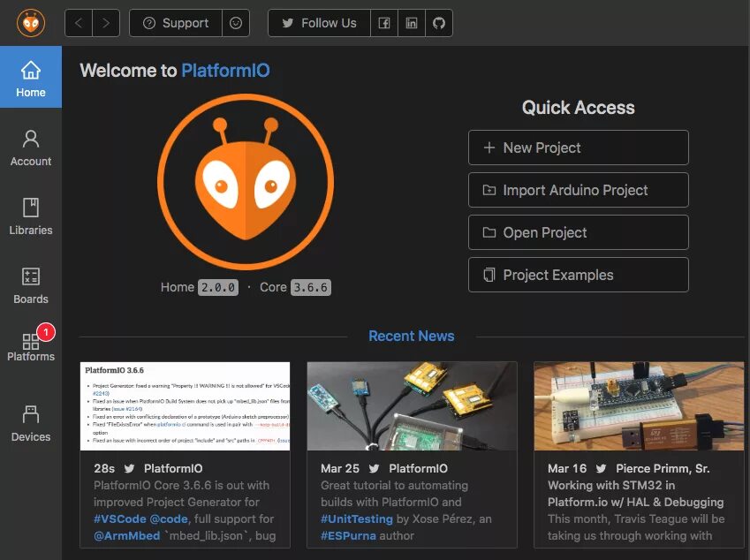750x560 pixels.
Task: Select the Home sidebar tab
Action: [31, 77]
